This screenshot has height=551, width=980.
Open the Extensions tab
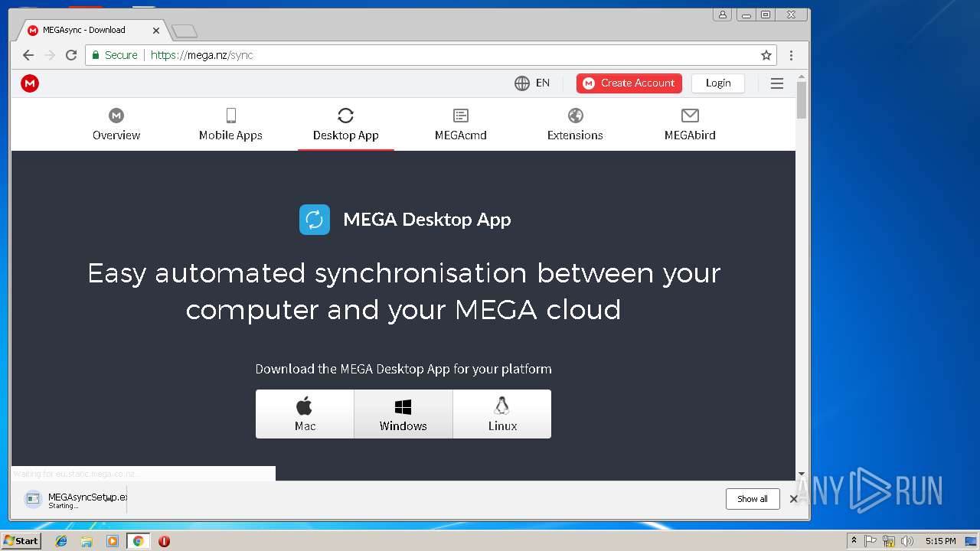tap(575, 125)
